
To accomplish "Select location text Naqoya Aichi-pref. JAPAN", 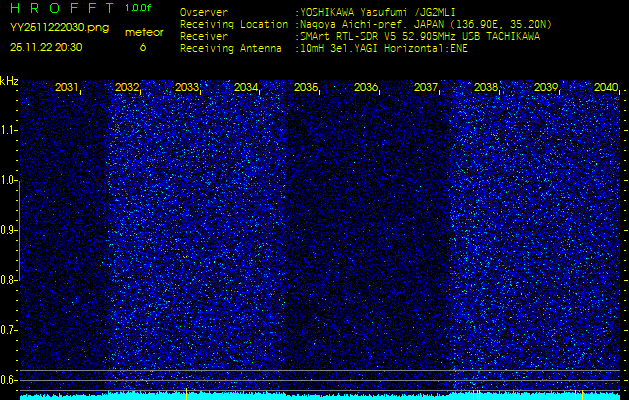I will (x=372, y=24).
